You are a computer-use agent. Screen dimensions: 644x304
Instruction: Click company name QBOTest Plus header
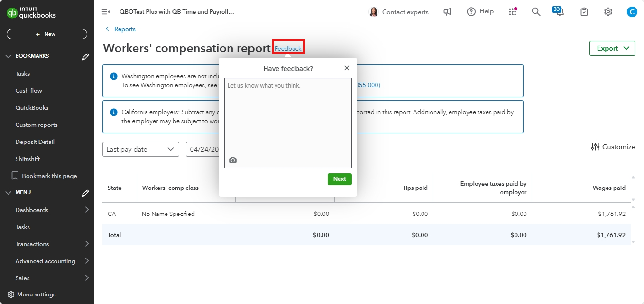coord(177,12)
